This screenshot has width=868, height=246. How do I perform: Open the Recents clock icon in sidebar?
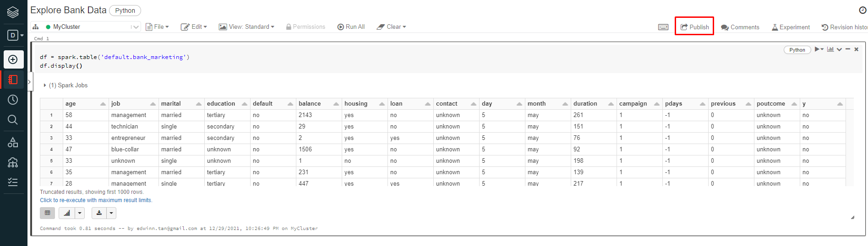click(13, 100)
